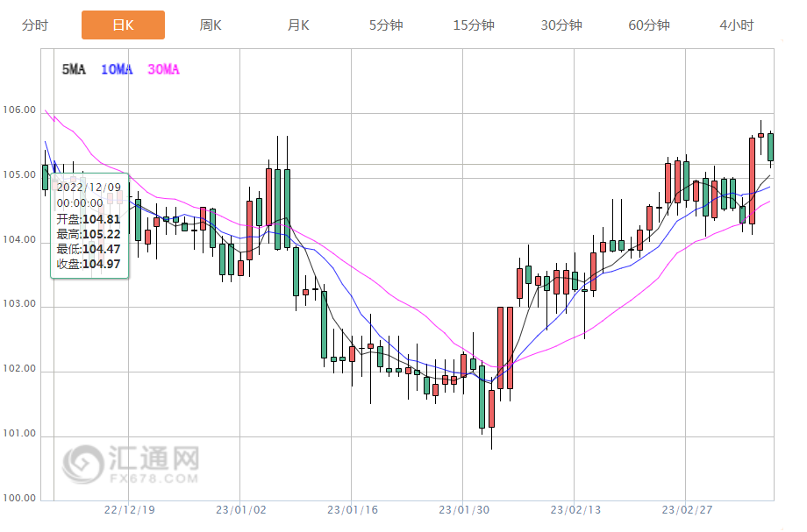This screenshot has height=532, width=807.
Task: Click the 106.00 price axis label
Action: [19, 110]
